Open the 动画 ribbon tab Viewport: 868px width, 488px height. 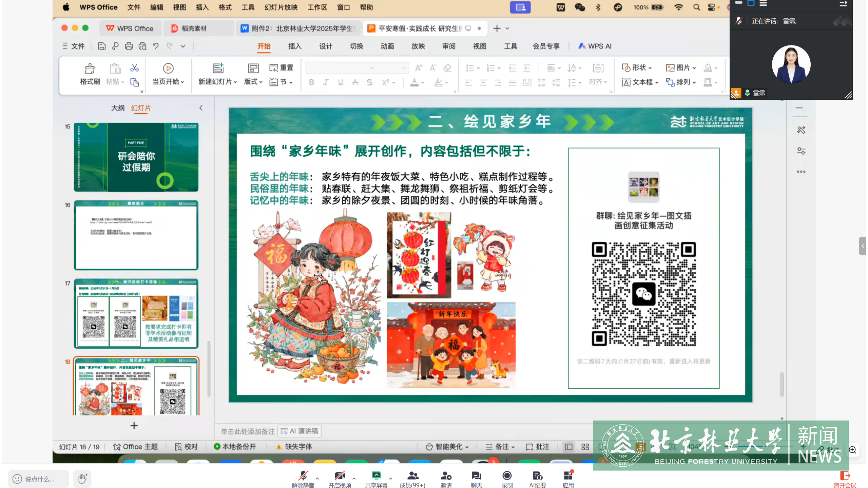tap(387, 46)
